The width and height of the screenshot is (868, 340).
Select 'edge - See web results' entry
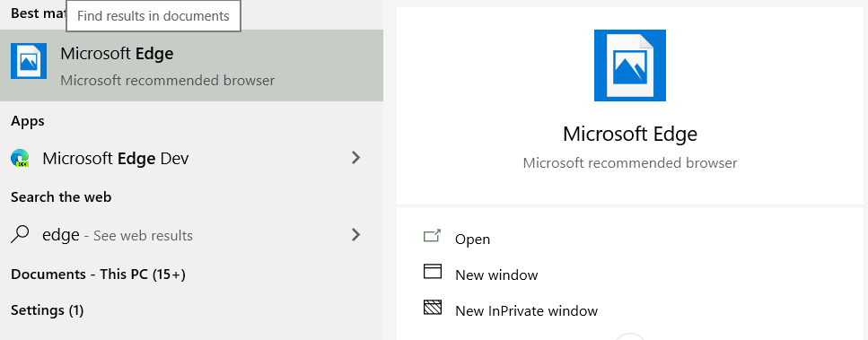pyautogui.click(x=191, y=235)
